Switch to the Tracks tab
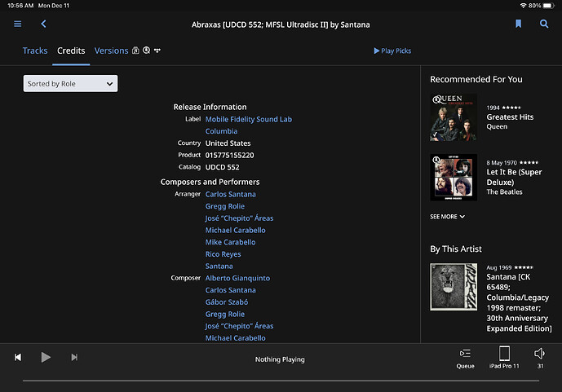562x392 pixels. [x=35, y=51]
